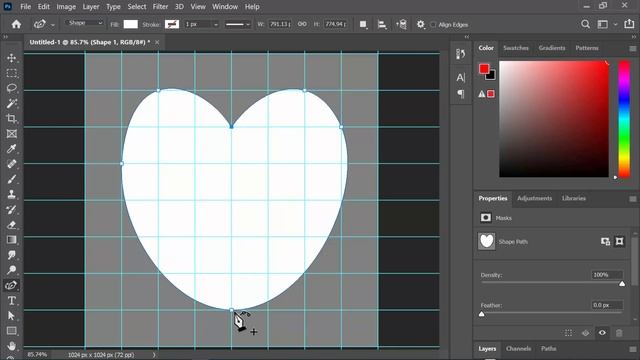640x360 pixels.
Task: Open path arrangement options
Action: click(401, 24)
